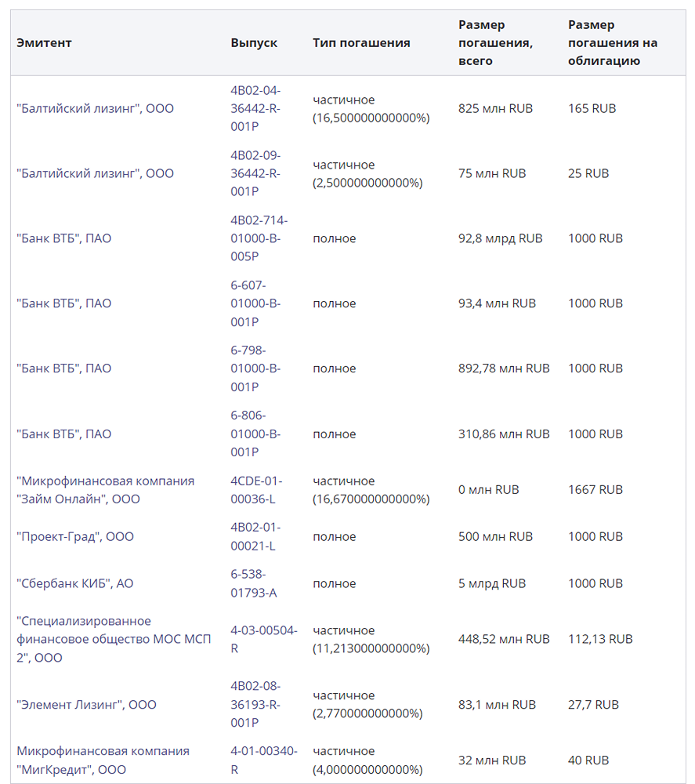The width and height of the screenshot is (695, 784).
Task: Click the Тип погашения column header
Action: coord(361,43)
